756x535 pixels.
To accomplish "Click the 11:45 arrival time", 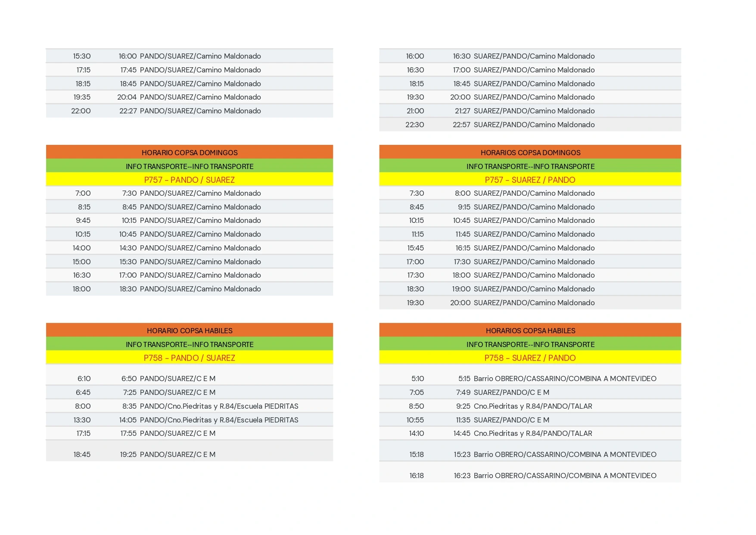I will click(463, 234).
